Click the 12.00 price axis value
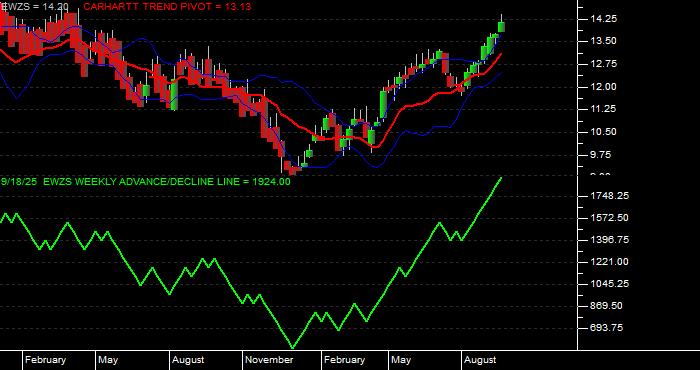 coord(604,87)
